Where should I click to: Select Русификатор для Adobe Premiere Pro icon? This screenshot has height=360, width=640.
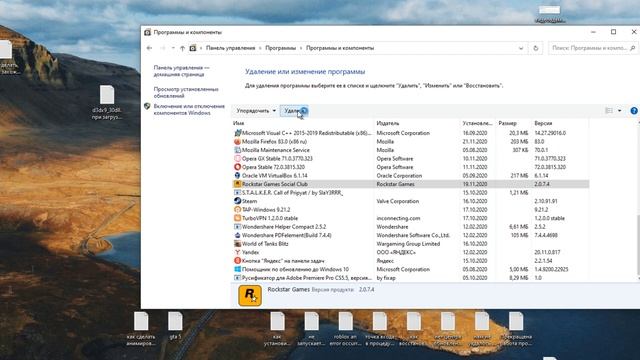[238, 278]
